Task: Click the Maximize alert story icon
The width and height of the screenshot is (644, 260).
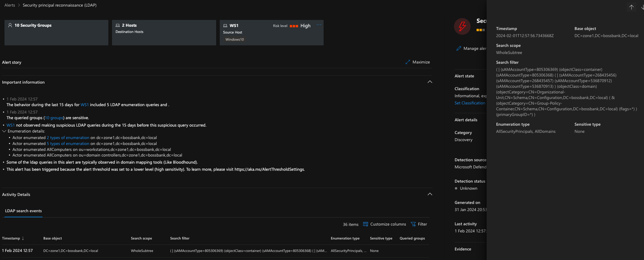Action: (408, 62)
